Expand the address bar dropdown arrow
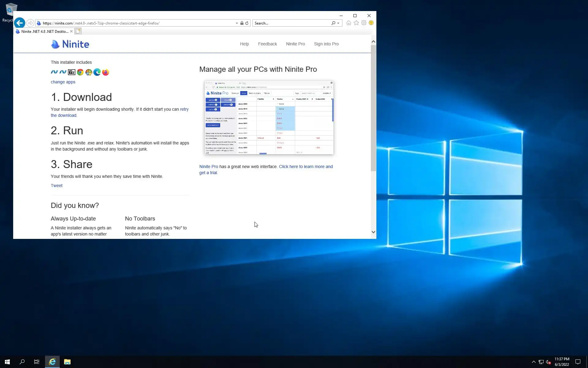588x368 pixels. click(x=237, y=23)
